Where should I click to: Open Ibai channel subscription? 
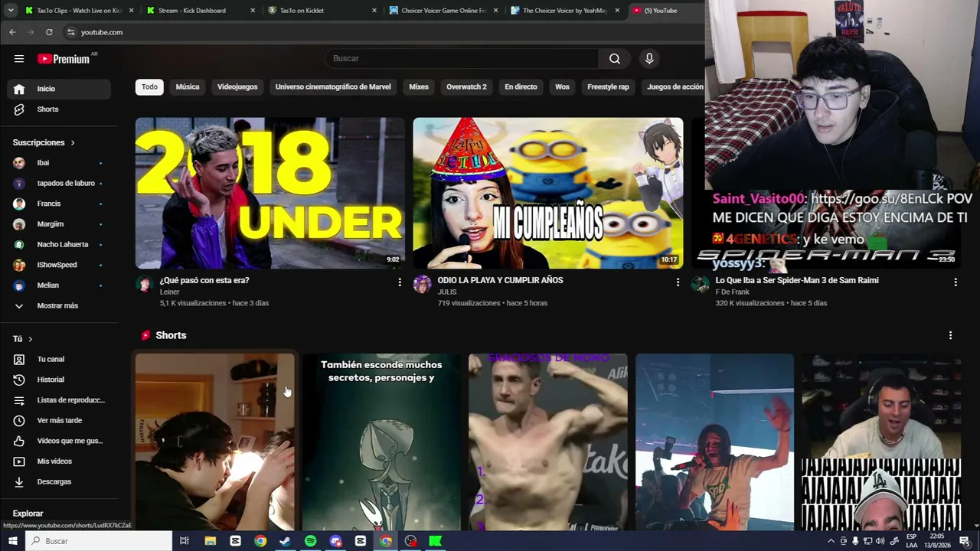59,163
